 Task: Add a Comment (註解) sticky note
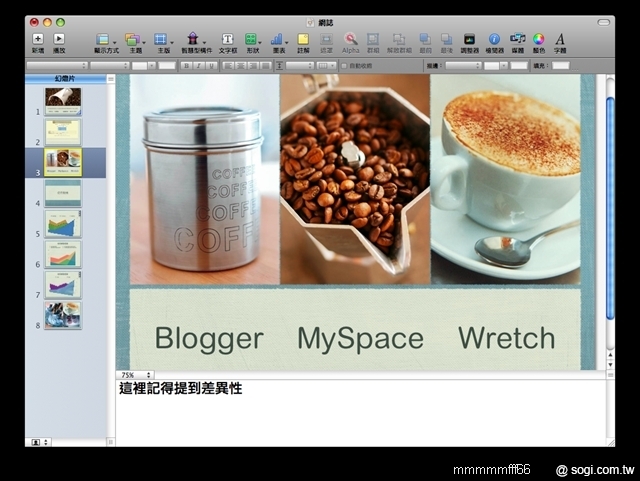tap(303, 40)
